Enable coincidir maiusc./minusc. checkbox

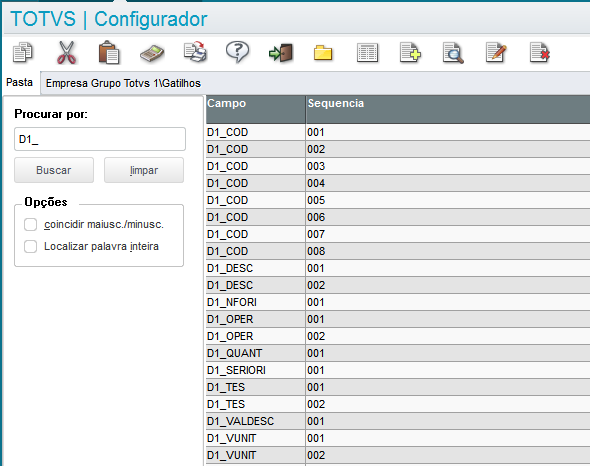(30, 224)
